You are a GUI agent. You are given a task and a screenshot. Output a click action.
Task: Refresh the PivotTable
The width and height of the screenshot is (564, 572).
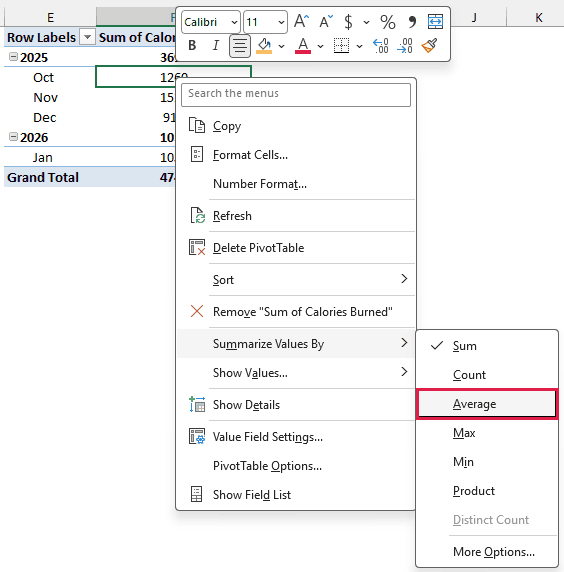[x=296, y=216]
